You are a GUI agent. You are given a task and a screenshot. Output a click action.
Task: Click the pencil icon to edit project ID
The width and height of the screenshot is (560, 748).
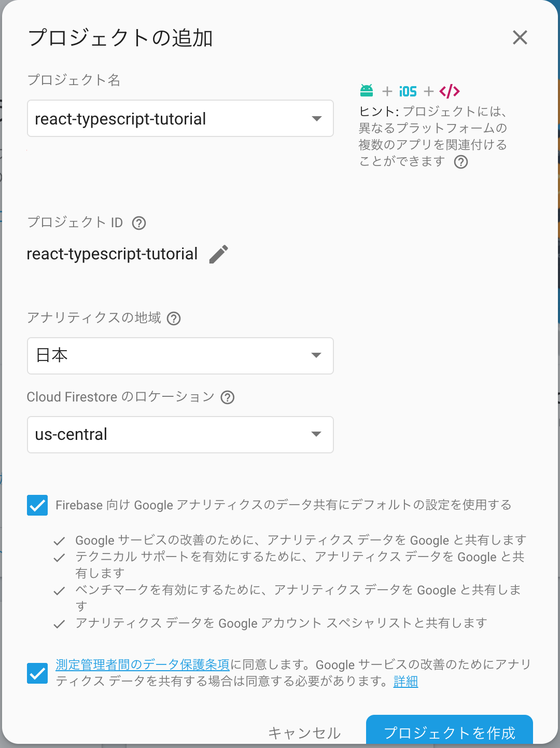click(x=219, y=254)
